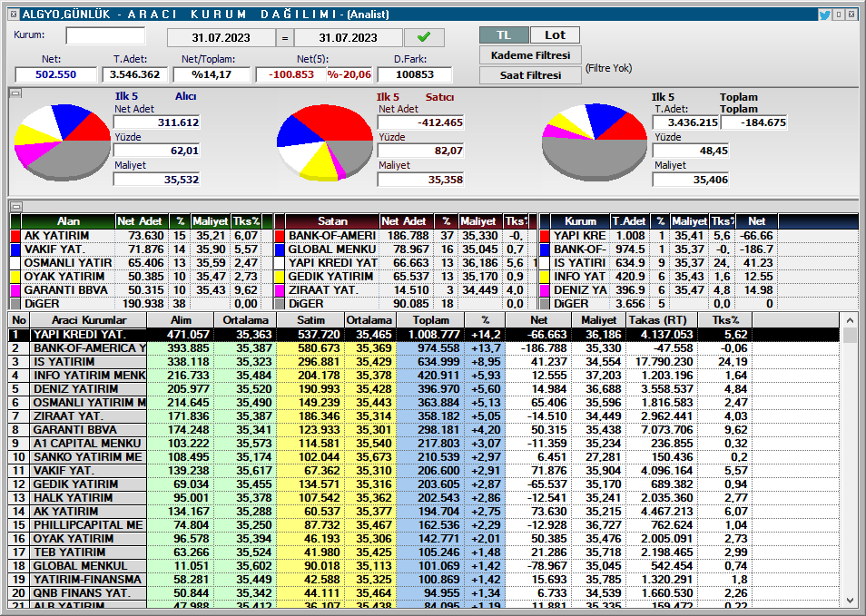Select the D.Fark value 100853
This screenshot has height=616, width=866.
coord(415,74)
